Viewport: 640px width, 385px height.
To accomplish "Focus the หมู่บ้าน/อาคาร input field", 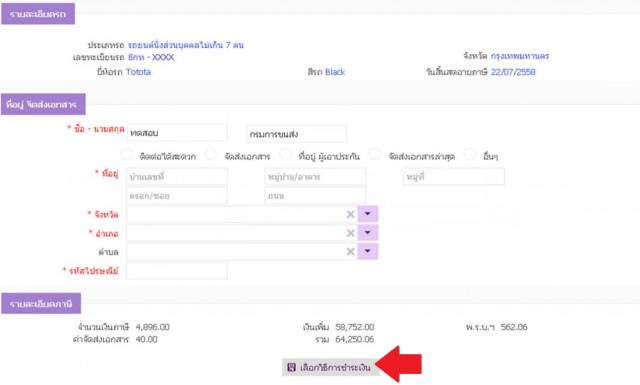I will point(315,177).
